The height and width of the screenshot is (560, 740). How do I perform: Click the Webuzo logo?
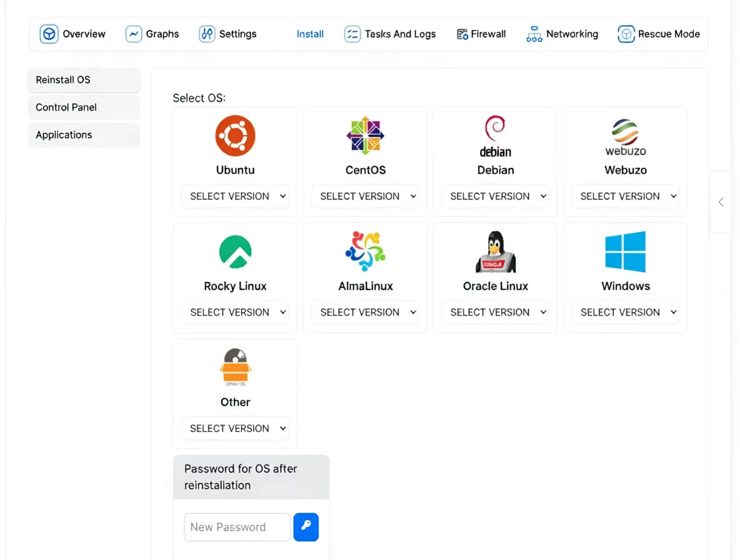pyautogui.click(x=626, y=137)
